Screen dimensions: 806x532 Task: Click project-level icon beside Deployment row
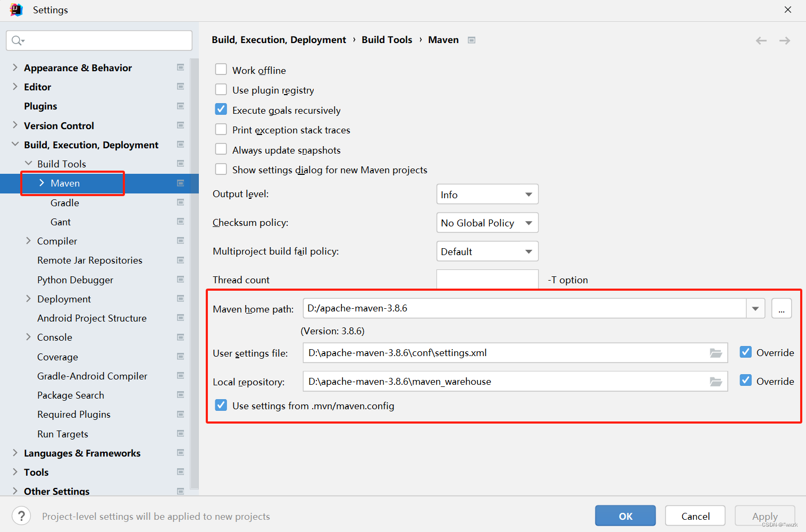tap(181, 299)
